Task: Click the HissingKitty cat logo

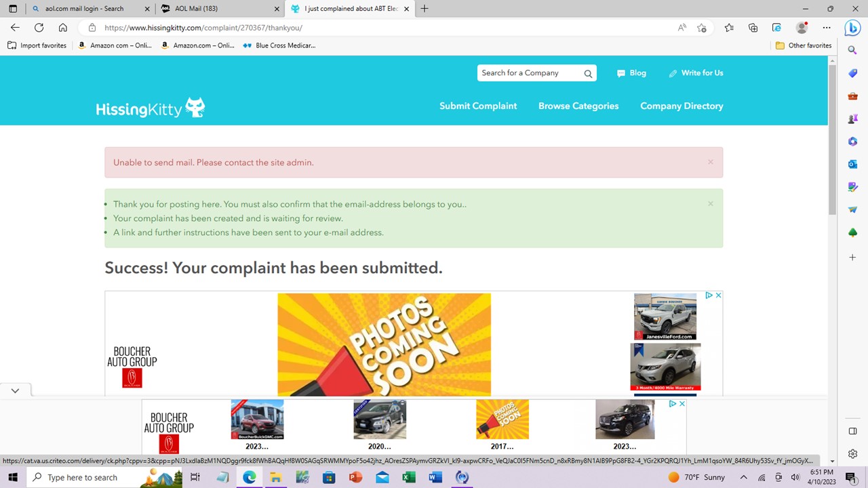Action: coord(195,106)
